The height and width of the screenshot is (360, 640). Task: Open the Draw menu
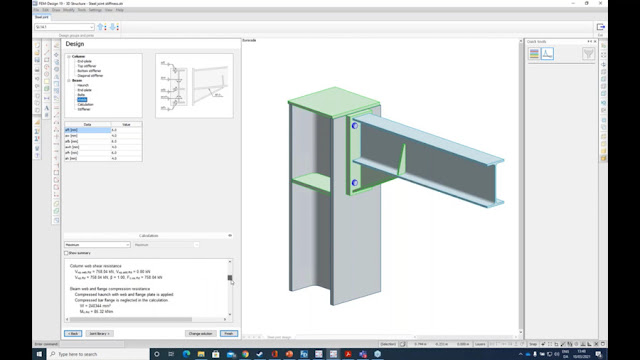click(56, 10)
